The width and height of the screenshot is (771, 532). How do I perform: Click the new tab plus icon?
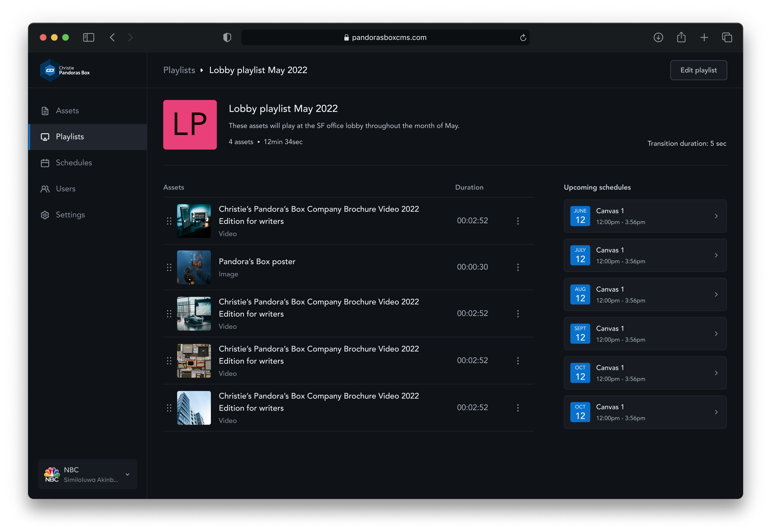[x=704, y=37]
